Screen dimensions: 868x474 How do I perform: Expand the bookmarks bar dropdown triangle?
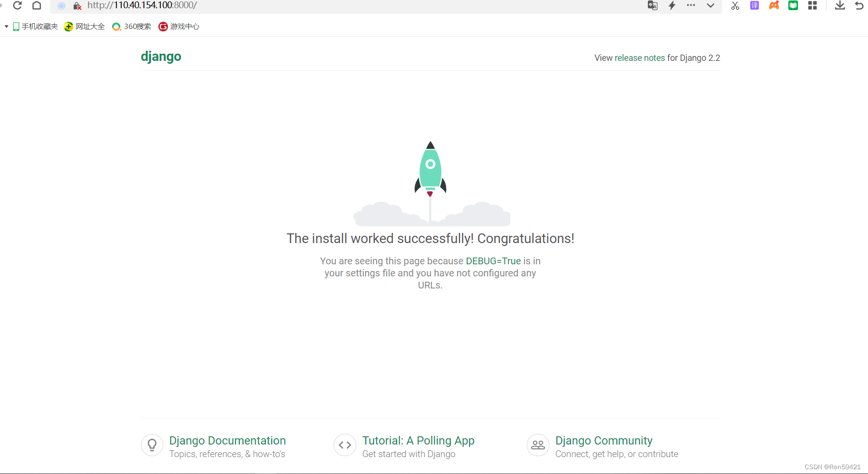point(6,27)
